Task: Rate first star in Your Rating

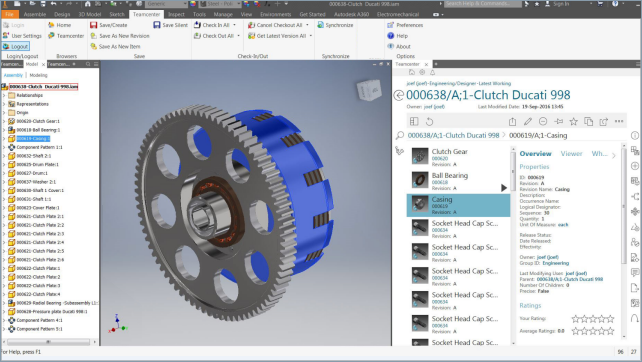Action: pyautogui.click(x=576, y=319)
